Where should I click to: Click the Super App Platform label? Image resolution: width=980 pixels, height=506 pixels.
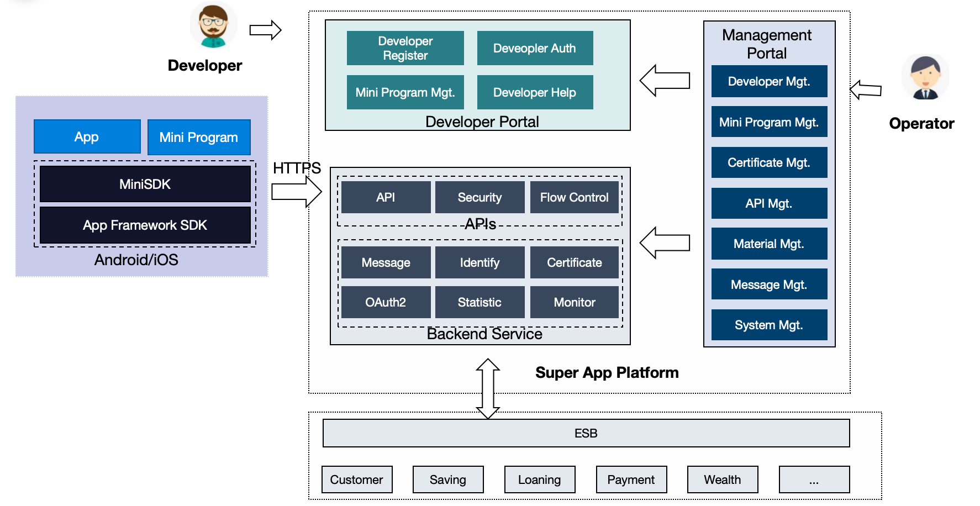[x=607, y=373]
